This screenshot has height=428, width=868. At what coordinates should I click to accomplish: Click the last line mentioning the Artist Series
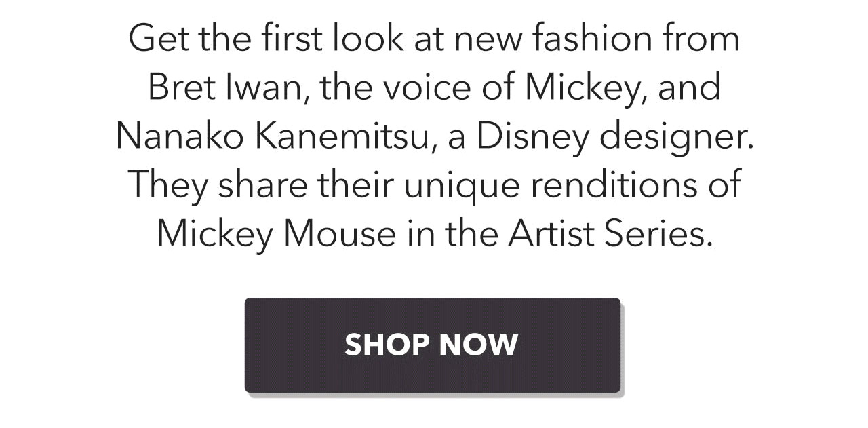[x=434, y=233]
